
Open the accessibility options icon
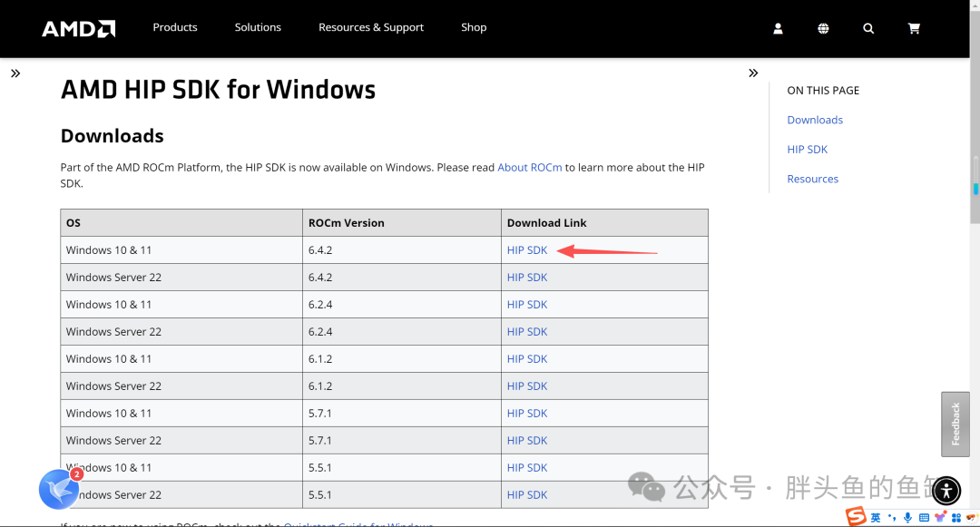946,490
